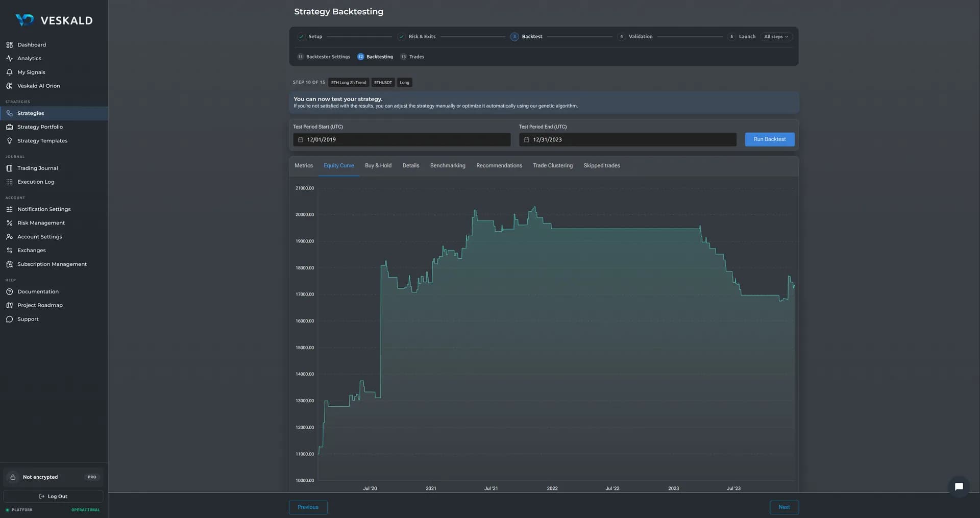Open the Backtesting sub-step
The height and width of the screenshot is (518, 980).
click(375, 57)
